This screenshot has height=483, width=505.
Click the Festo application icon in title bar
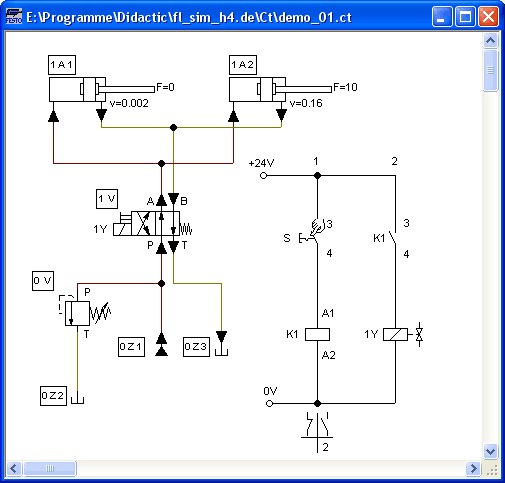coord(14,16)
